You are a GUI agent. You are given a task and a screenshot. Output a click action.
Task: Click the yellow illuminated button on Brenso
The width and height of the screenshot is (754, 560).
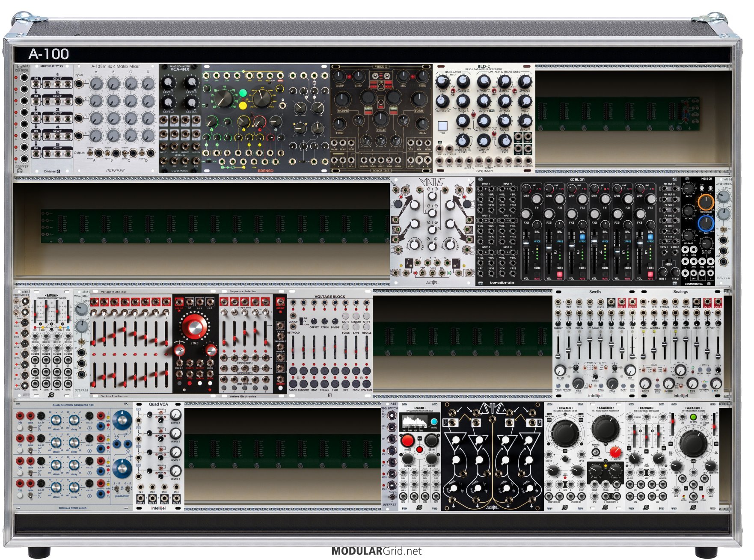pyautogui.click(x=243, y=105)
